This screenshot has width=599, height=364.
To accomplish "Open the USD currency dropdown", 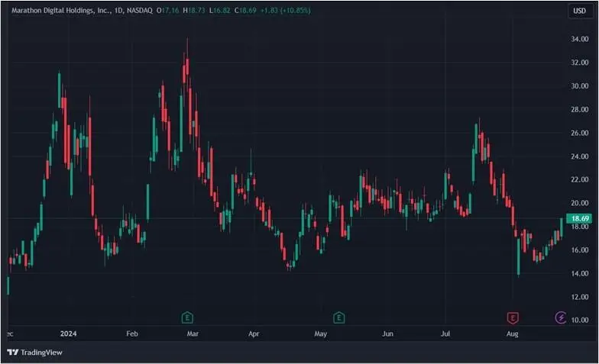I will (580, 11).
